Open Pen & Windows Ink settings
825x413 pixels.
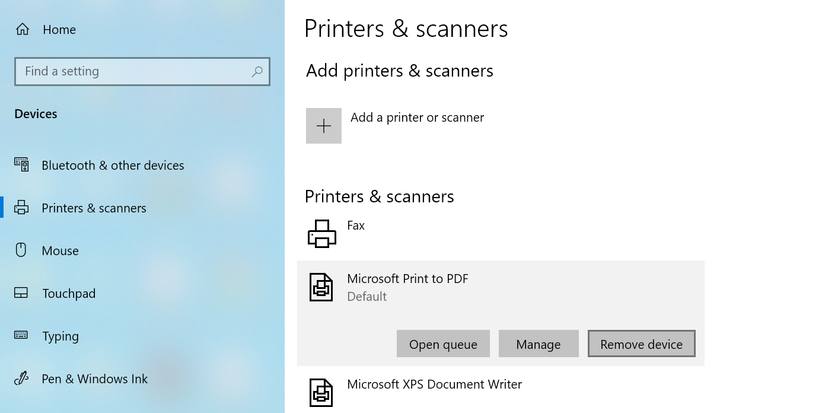pos(95,379)
